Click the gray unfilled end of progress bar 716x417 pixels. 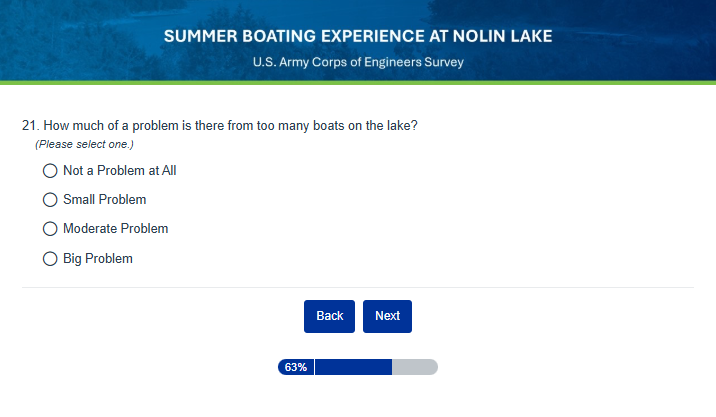(x=415, y=367)
